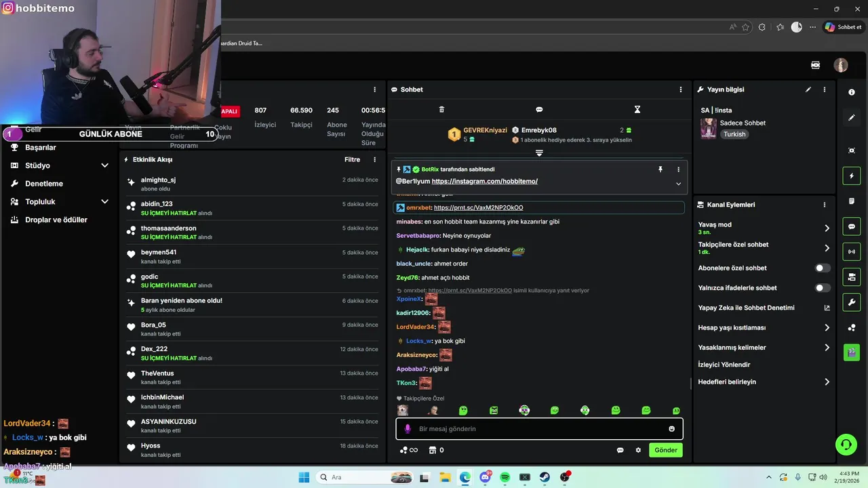Open Başarılar in the left menu

click(x=41, y=148)
